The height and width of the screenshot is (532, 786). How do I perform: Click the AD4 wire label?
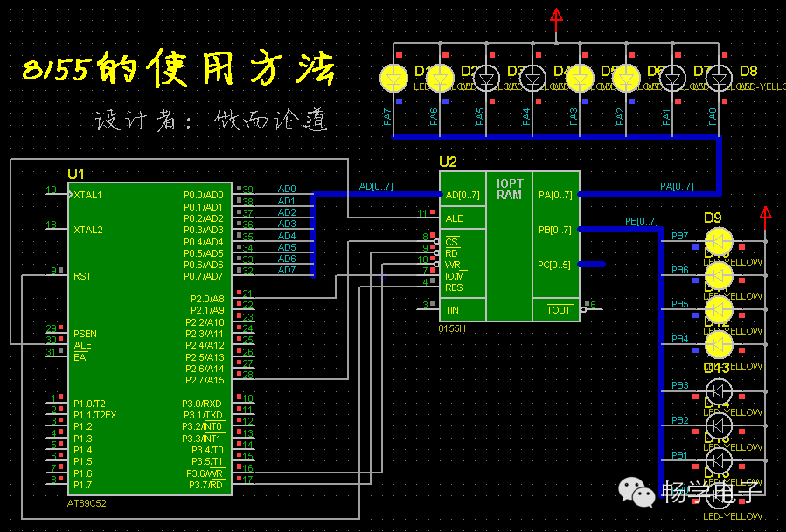tap(287, 236)
